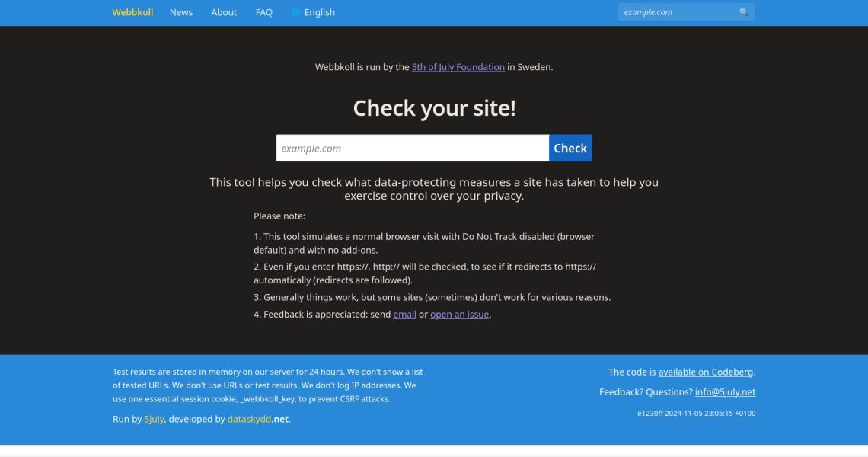Image resolution: width=868 pixels, height=457 pixels.
Task: Focus the header example.com search field
Action: tap(676, 12)
